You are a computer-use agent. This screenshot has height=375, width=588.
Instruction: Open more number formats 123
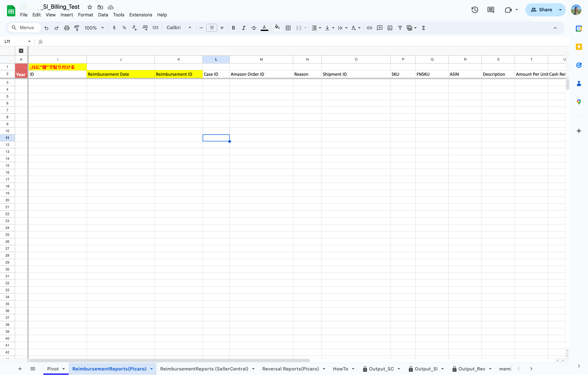click(x=155, y=28)
